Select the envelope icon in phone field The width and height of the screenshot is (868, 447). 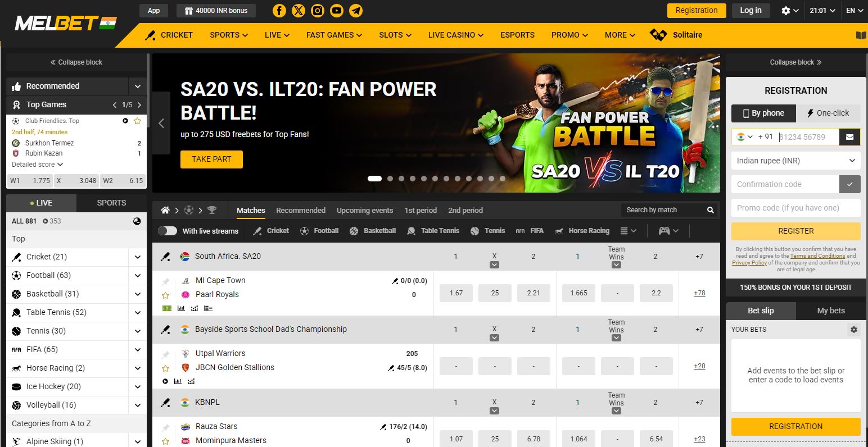tap(849, 137)
